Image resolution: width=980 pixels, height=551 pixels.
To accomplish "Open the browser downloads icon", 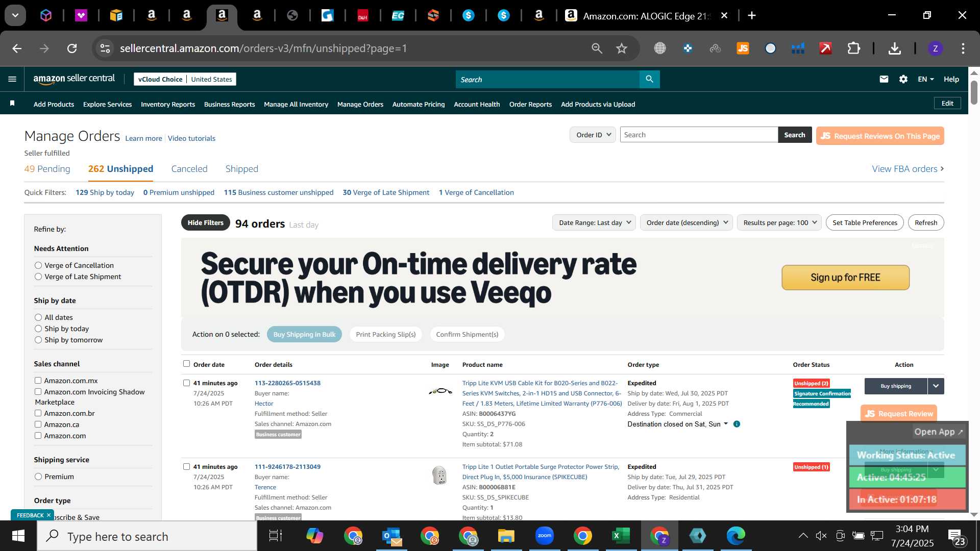I will pos(894,48).
